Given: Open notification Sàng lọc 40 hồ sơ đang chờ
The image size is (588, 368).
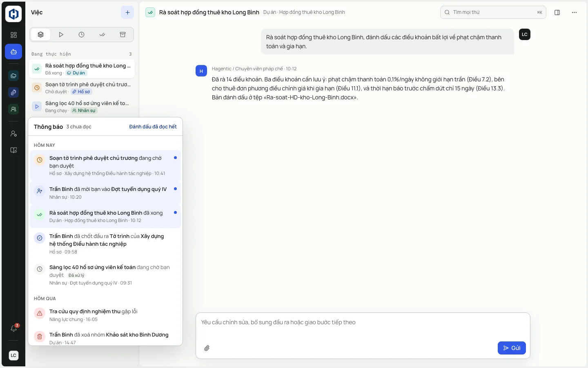Looking at the screenshot, I should 105,275.
